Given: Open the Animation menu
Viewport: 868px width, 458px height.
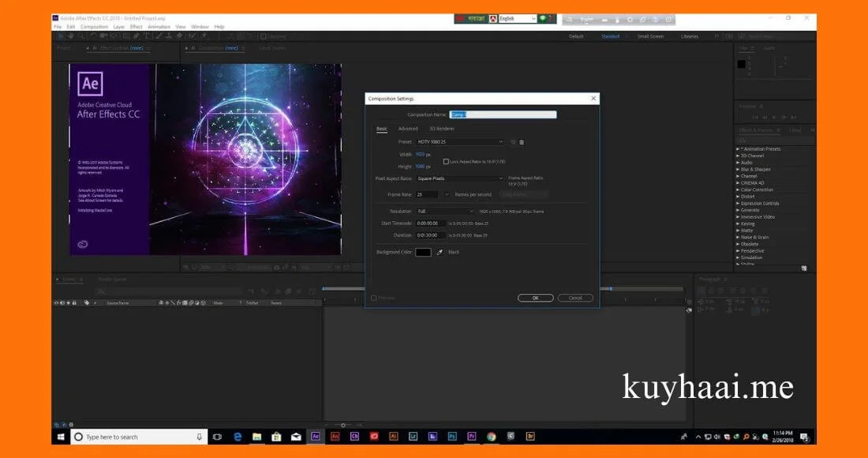Looking at the screenshot, I should tap(159, 27).
